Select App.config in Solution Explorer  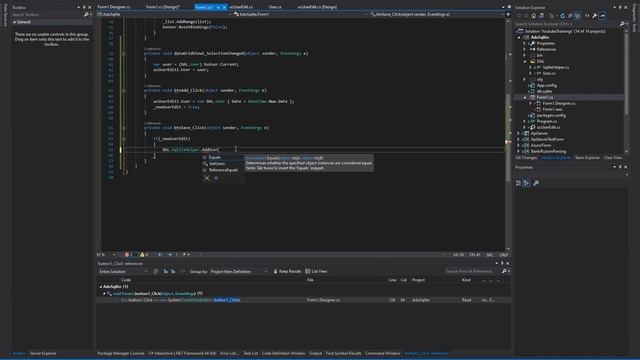[x=547, y=85]
